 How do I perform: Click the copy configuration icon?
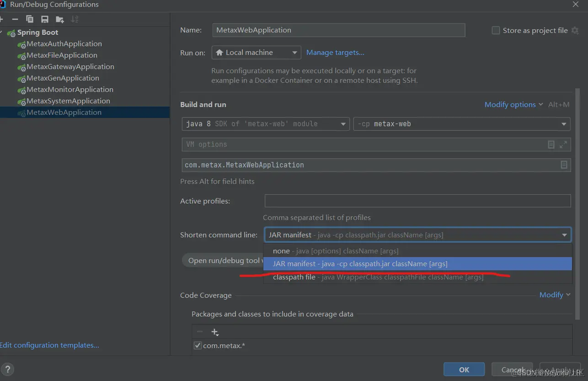(x=30, y=19)
